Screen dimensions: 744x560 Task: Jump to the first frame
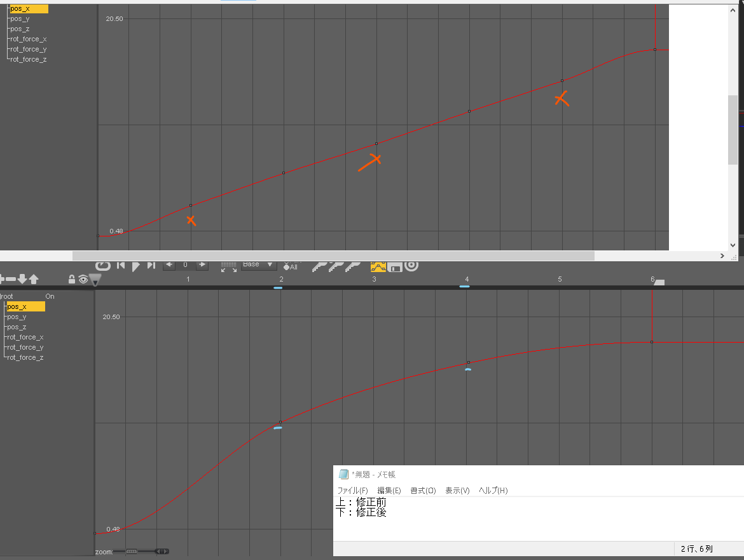click(x=121, y=266)
